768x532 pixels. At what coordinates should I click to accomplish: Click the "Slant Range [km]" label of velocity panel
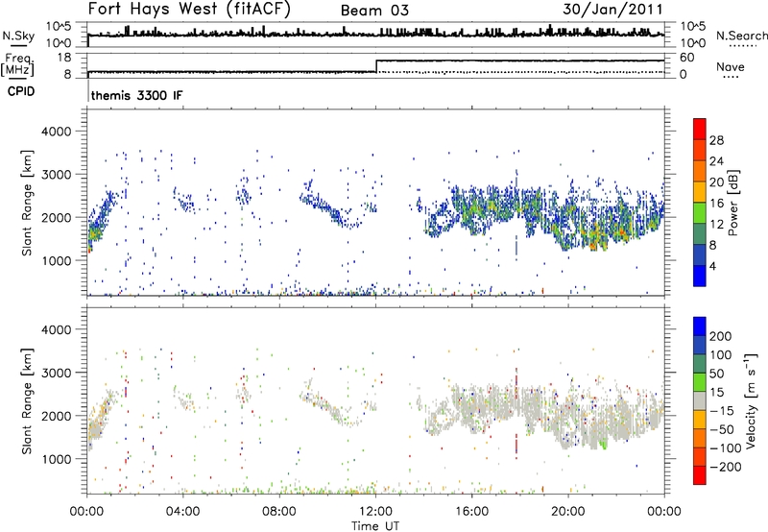27,400
